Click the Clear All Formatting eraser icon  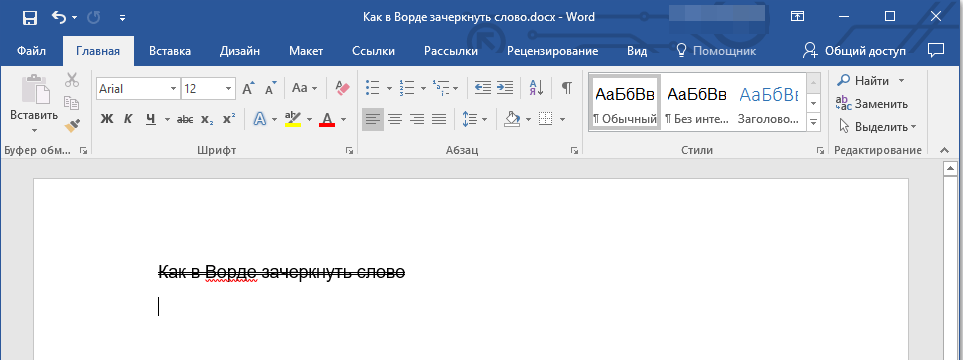[x=342, y=88]
